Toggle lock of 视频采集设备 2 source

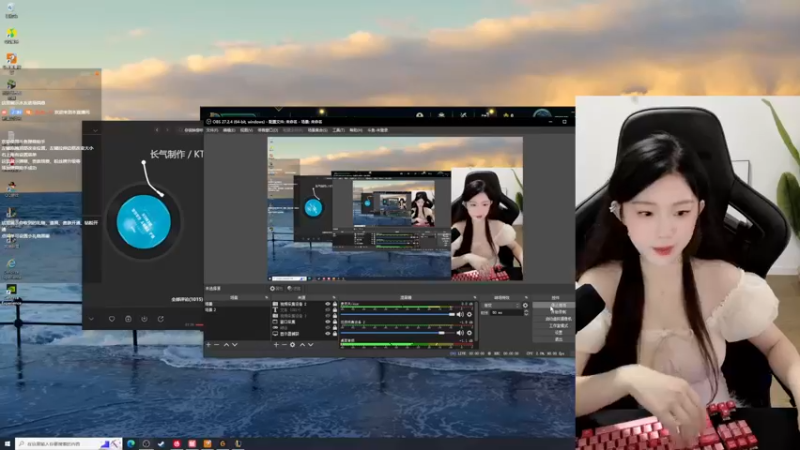[335, 304]
